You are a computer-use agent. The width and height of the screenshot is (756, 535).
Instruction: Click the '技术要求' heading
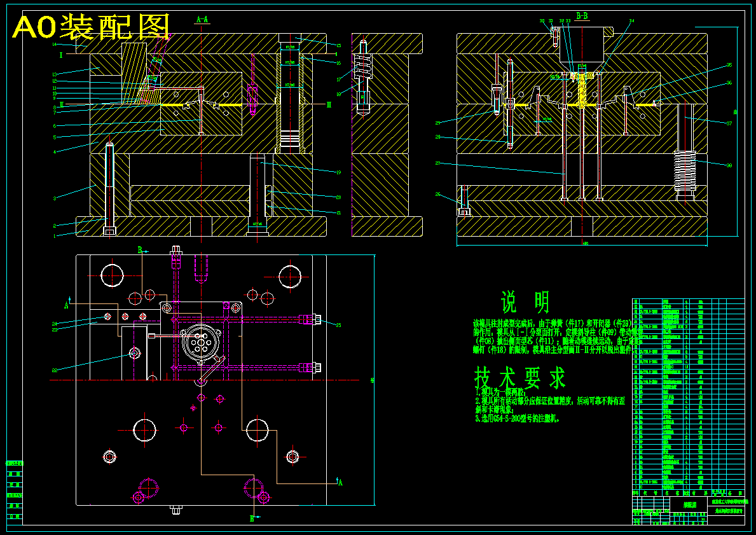519,378
